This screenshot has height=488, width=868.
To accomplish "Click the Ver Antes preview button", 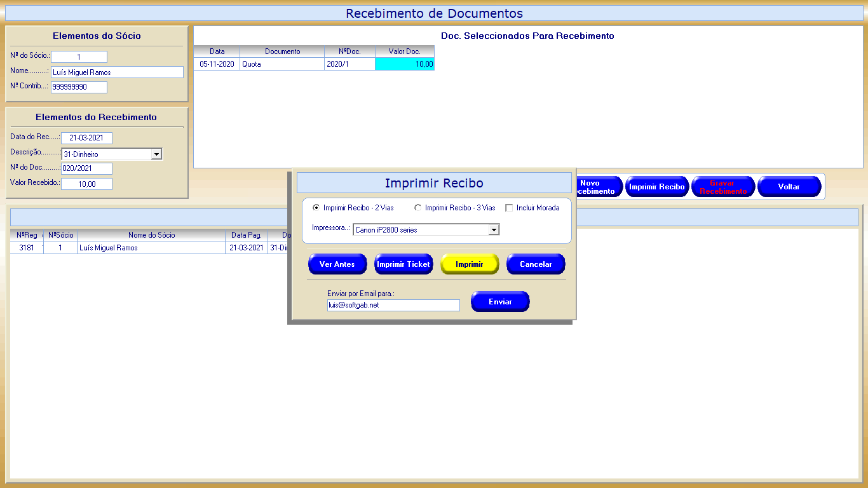I will click(337, 264).
